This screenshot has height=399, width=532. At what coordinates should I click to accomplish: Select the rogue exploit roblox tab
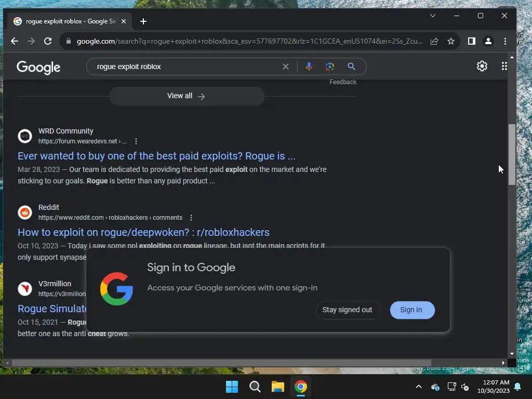click(x=70, y=21)
